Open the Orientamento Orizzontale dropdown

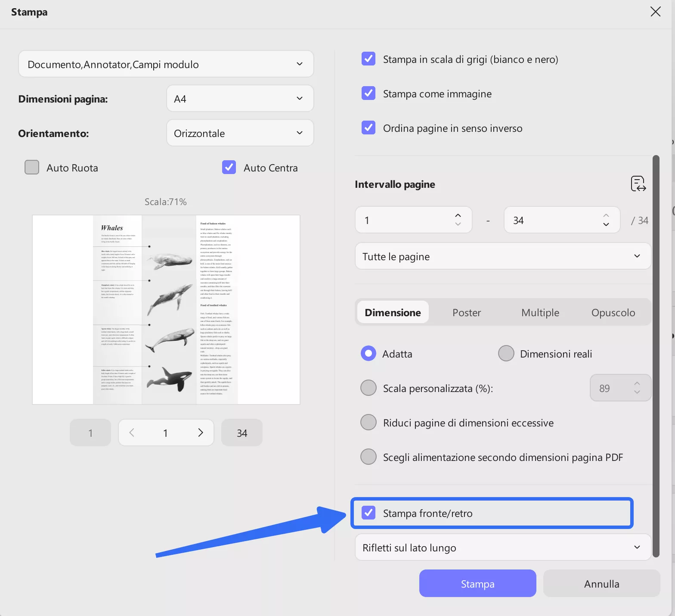coord(240,133)
